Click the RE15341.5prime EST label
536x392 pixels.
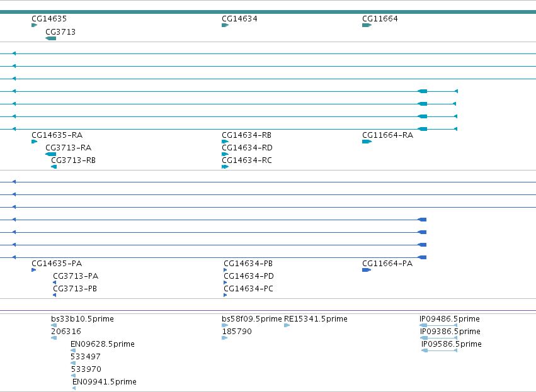[x=316, y=319]
